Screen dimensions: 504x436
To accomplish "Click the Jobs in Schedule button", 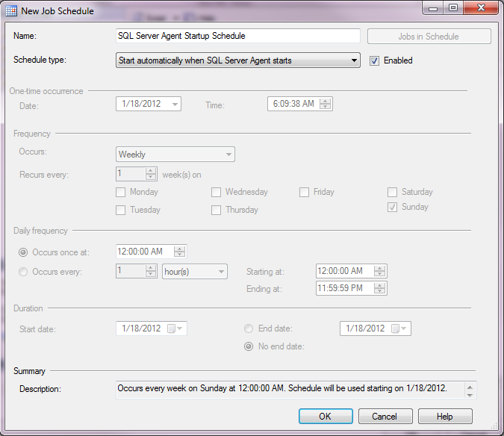I will [x=429, y=37].
